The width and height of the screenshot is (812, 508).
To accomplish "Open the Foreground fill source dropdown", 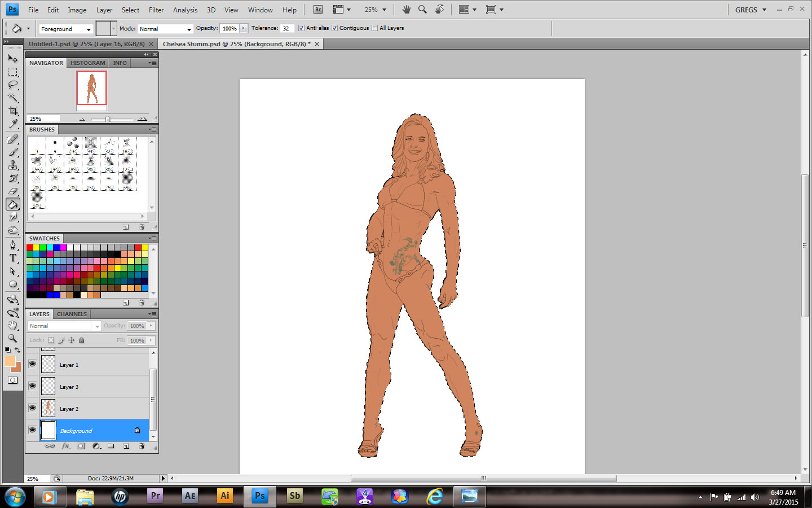I will [x=65, y=29].
